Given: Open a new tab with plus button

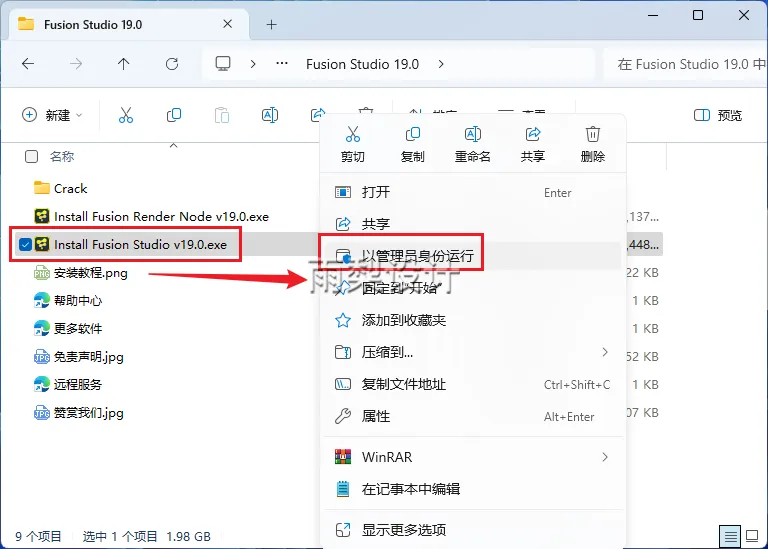Looking at the screenshot, I should click(x=271, y=24).
